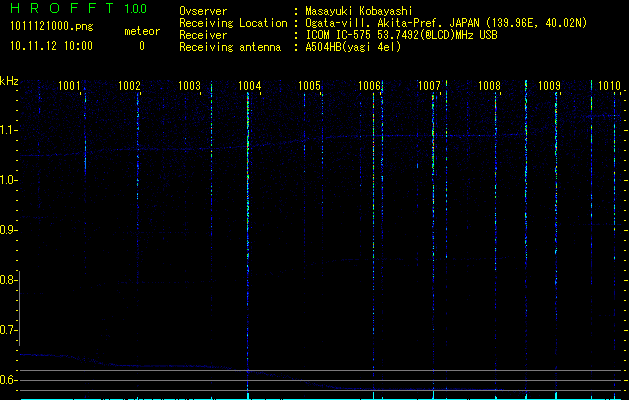Click the Ovserver field label
The image size is (629, 400).
(x=203, y=12)
